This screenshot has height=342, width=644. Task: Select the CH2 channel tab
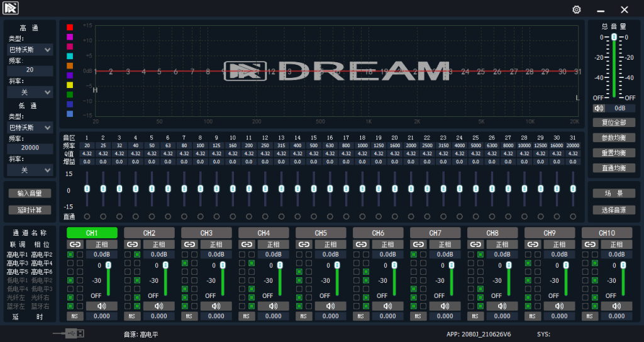tap(149, 233)
